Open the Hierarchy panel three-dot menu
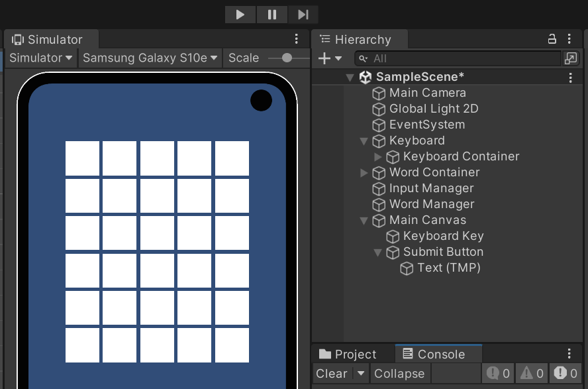Screen dimensions: 588x389 (x=569, y=39)
